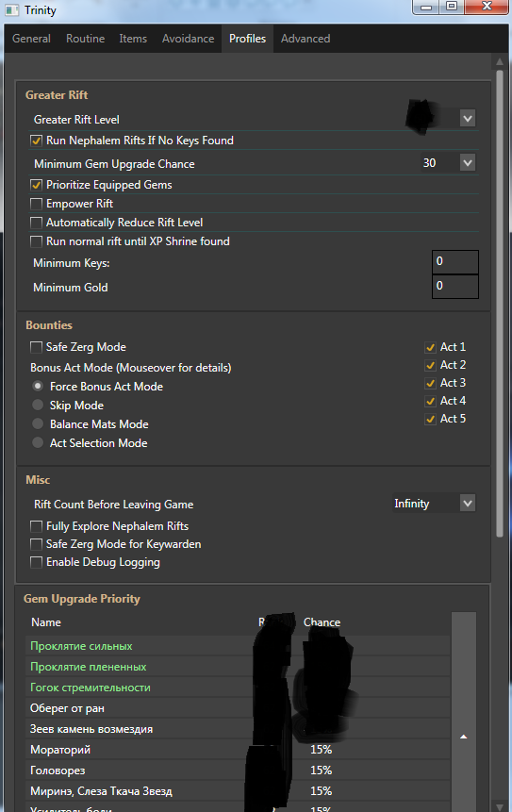512x812 pixels.
Task: Open the General tab
Action: [x=31, y=39]
